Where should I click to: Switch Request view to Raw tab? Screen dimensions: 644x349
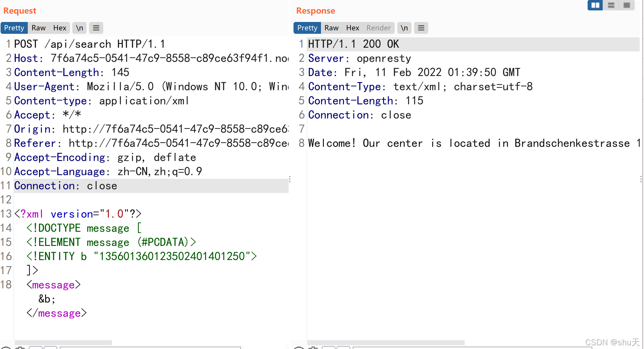point(38,28)
